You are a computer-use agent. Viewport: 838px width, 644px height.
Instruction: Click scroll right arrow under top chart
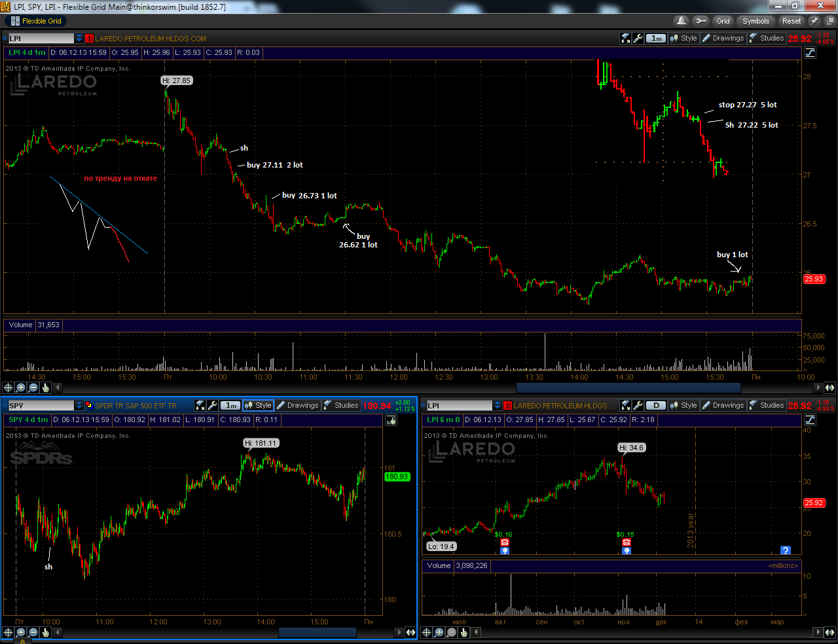coord(818,387)
